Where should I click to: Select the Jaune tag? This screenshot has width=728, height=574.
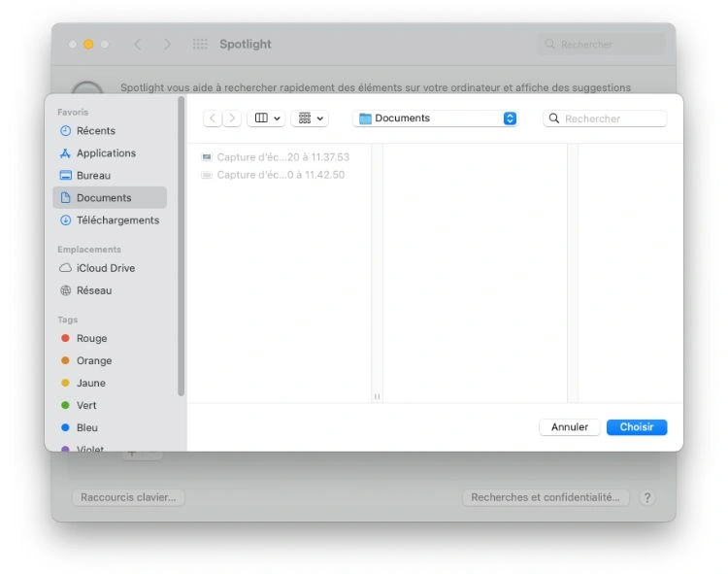[110, 383]
